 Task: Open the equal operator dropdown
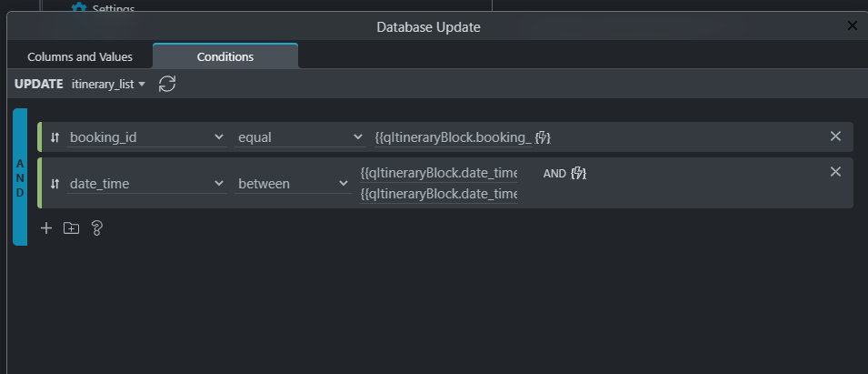tap(299, 137)
